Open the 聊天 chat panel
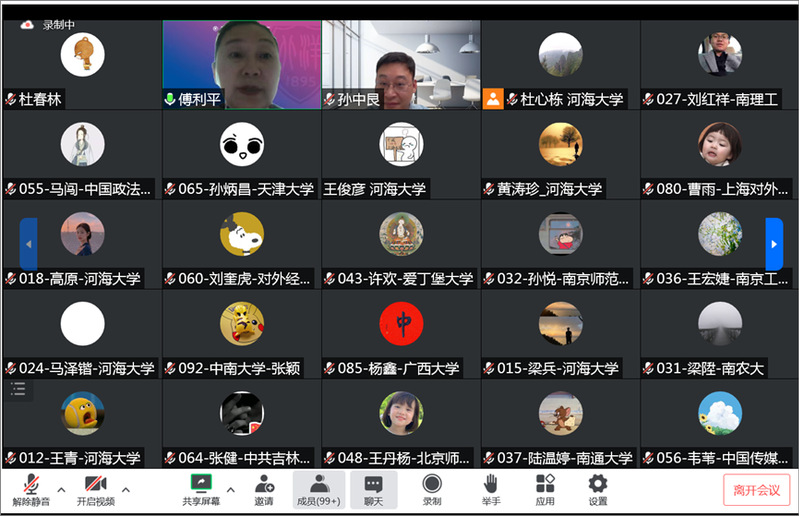Screen dimensions: 799x516 pos(374,484)
